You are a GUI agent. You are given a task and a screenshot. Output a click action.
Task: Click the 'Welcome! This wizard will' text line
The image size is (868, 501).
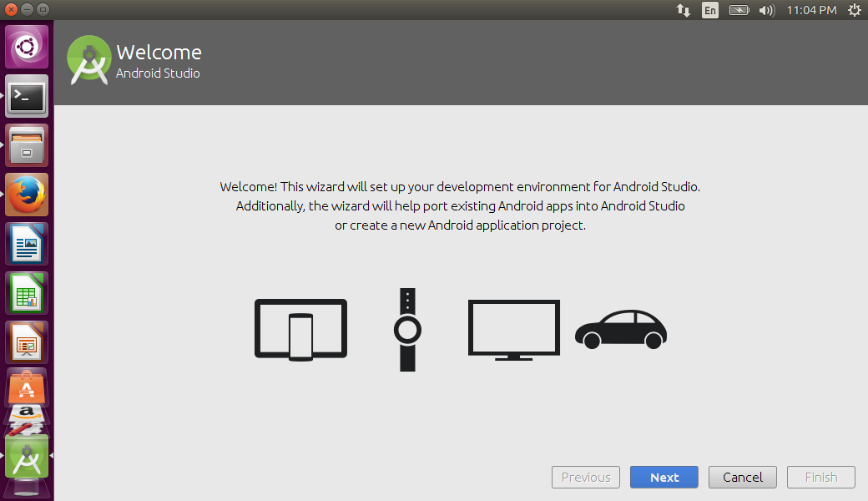click(x=460, y=186)
